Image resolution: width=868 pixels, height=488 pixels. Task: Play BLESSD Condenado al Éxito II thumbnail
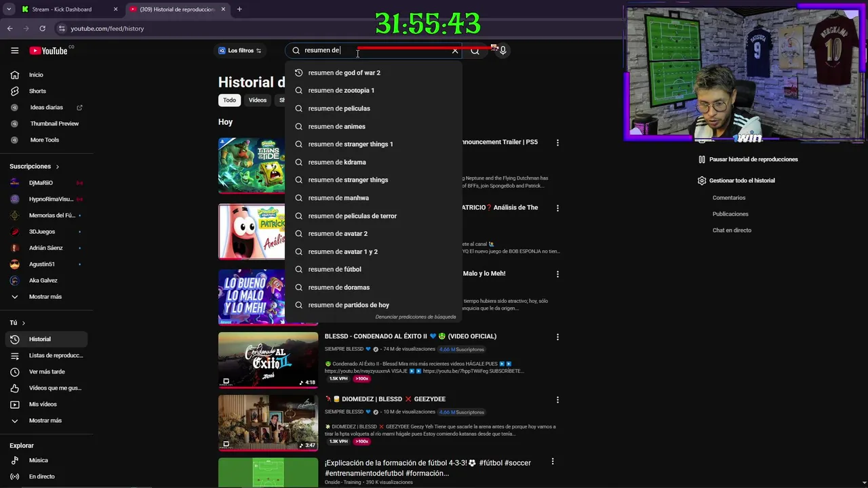(268, 360)
